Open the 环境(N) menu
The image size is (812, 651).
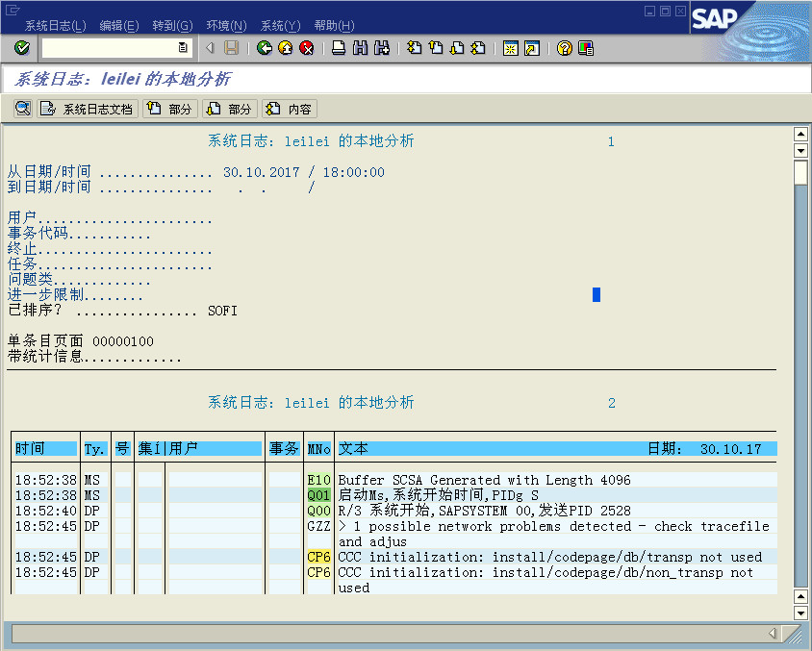(226, 25)
